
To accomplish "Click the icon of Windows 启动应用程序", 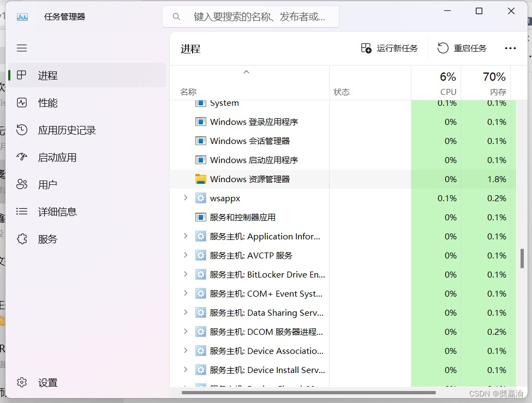I will click(x=200, y=160).
